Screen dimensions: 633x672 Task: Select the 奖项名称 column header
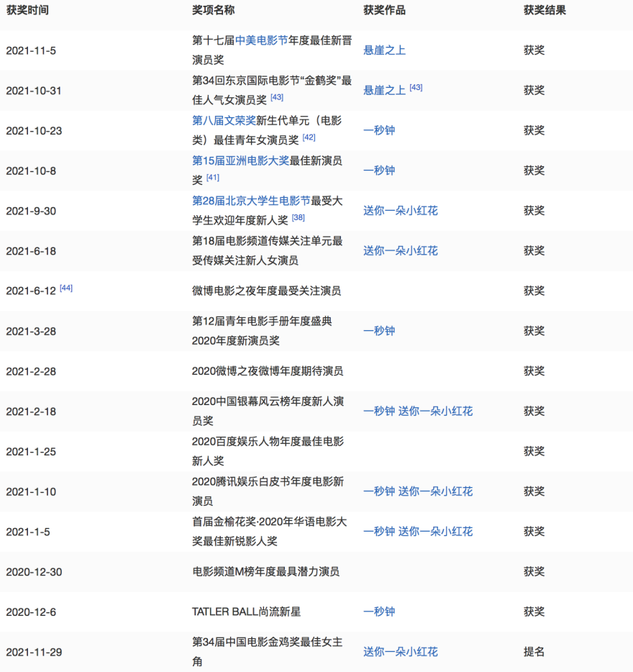click(x=214, y=10)
